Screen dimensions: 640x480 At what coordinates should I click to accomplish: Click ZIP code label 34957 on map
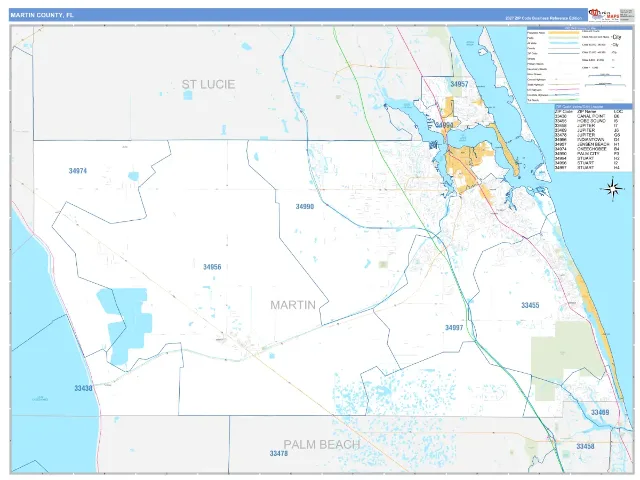click(459, 84)
